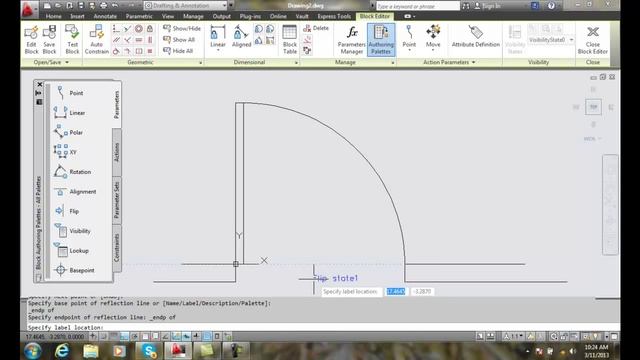Open the Manage ribbon tab

pyautogui.click(x=193, y=16)
